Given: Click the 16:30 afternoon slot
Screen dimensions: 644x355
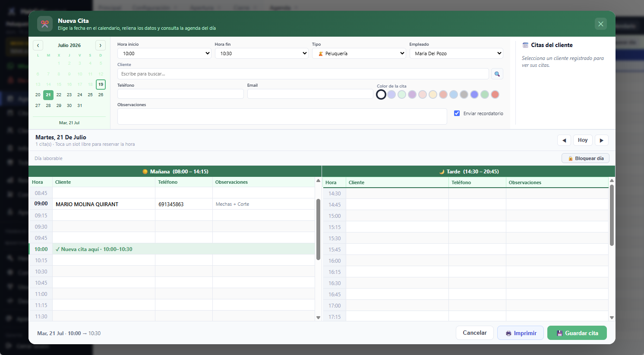Looking at the screenshot, I should (x=466, y=283).
